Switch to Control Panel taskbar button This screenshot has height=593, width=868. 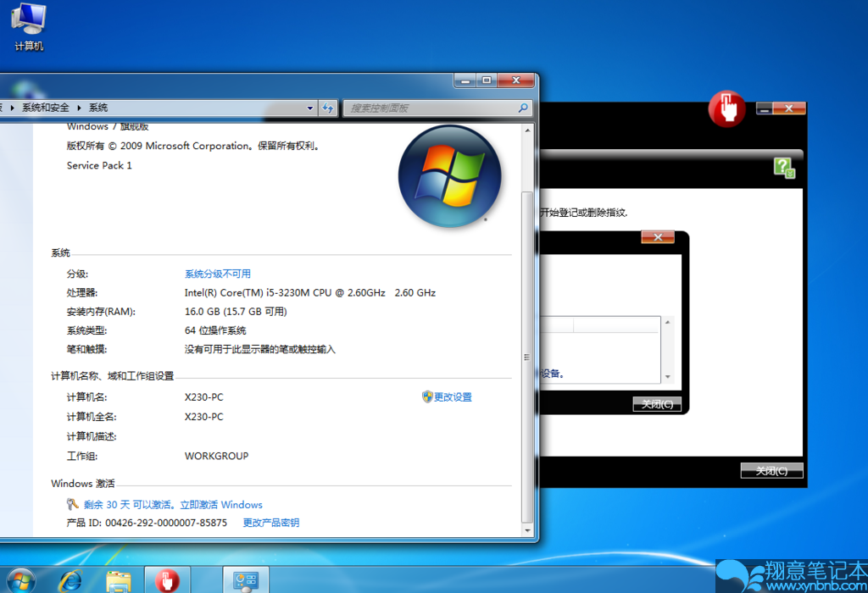tap(246, 580)
